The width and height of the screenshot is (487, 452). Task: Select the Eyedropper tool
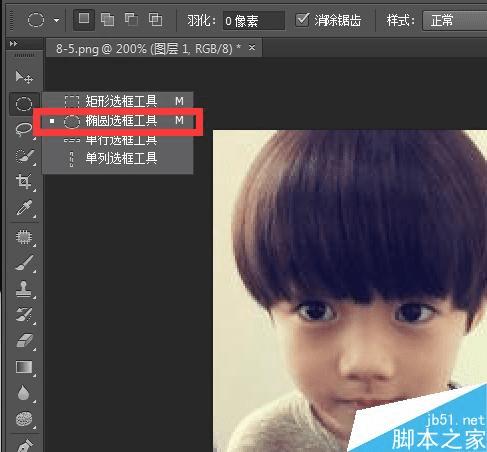tap(24, 208)
